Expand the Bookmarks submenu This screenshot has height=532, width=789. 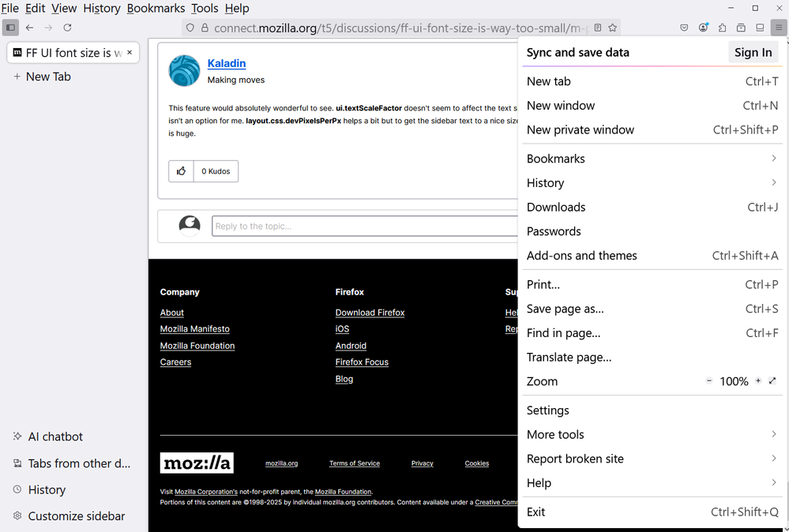(773, 159)
